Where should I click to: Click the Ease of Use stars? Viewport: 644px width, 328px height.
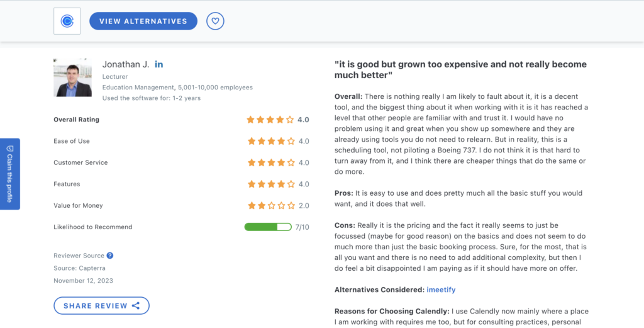tap(270, 141)
